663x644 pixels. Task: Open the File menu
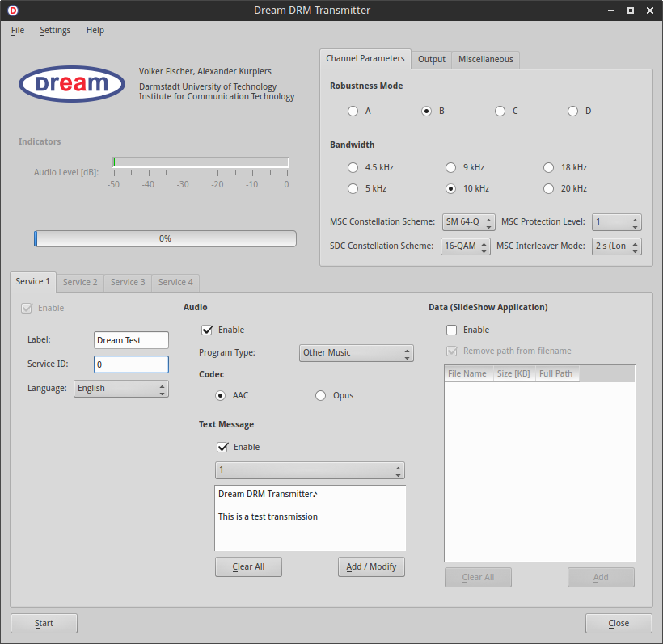pyautogui.click(x=17, y=30)
